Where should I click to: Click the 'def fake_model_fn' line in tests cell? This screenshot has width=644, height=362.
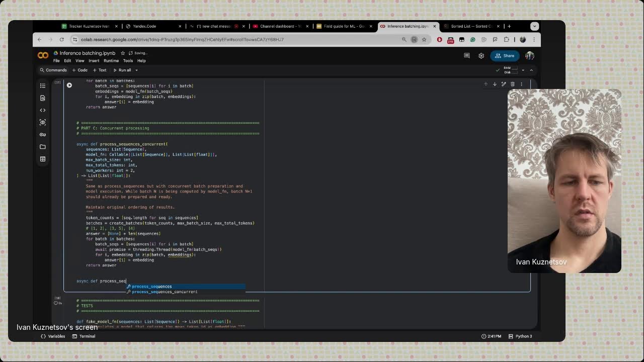(153, 321)
